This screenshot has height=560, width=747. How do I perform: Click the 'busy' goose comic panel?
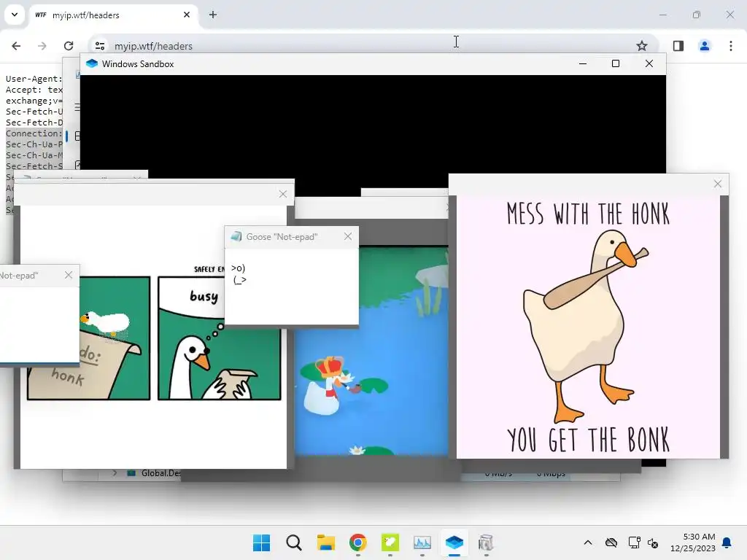(219, 338)
